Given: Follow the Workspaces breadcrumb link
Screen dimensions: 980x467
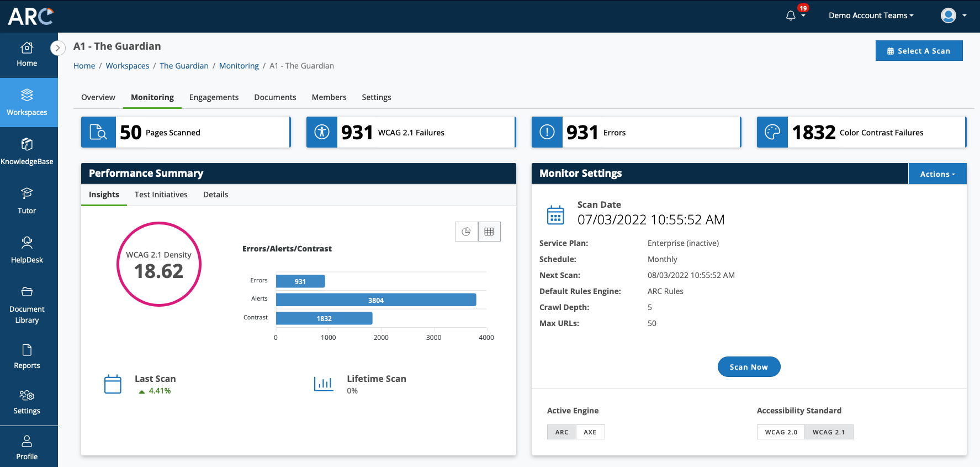Looking at the screenshot, I should tap(128, 66).
